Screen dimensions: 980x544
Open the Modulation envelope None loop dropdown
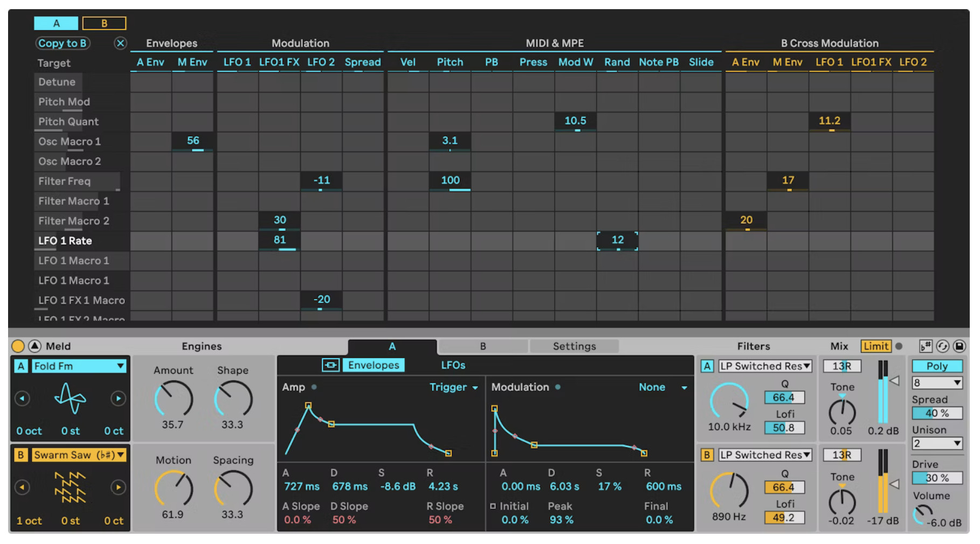pos(662,387)
